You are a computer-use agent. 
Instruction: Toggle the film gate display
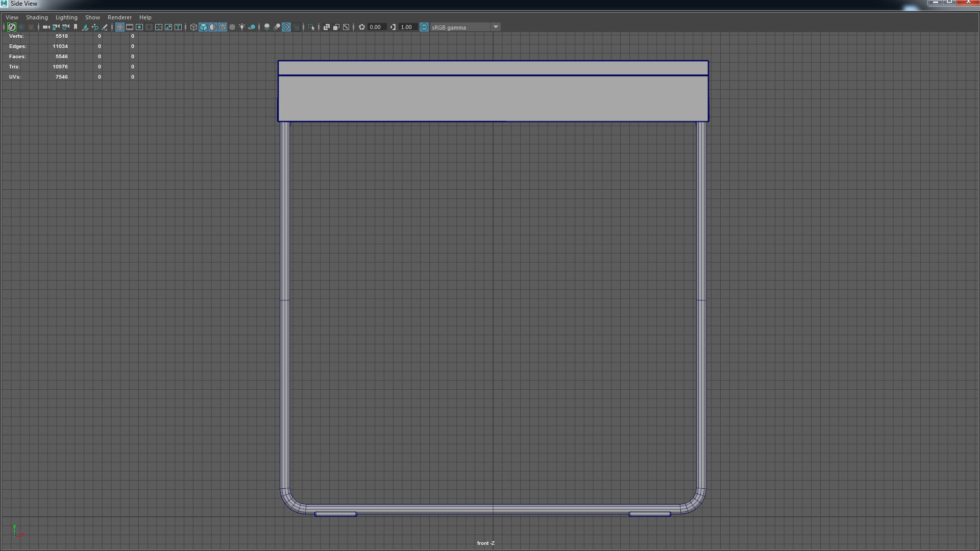[130, 27]
